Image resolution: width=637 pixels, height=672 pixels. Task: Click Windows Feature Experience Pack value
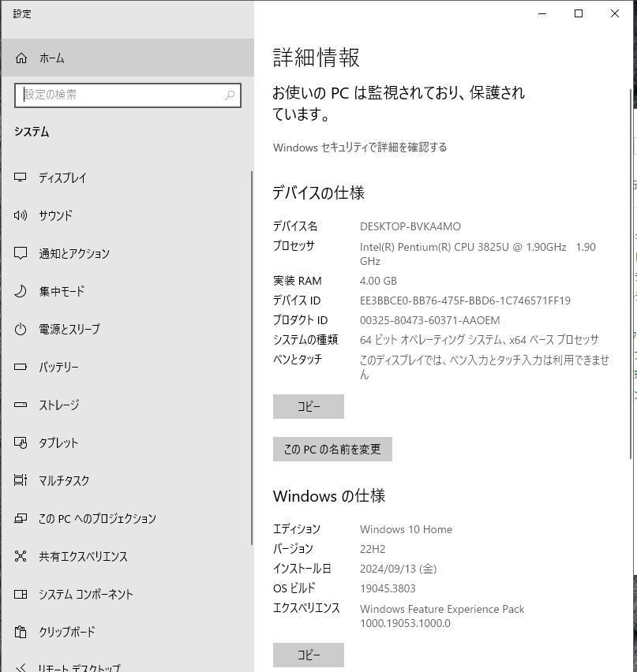[x=442, y=616]
